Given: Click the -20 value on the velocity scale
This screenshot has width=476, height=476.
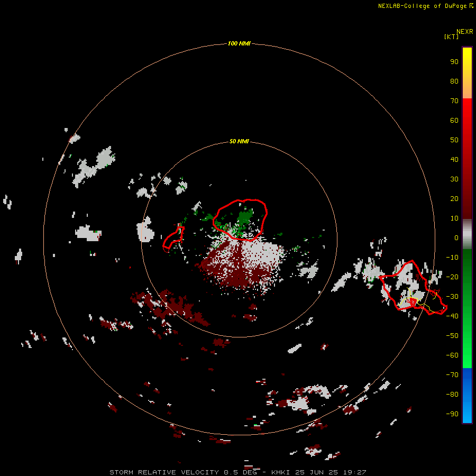Looking at the screenshot, I should (x=452, y=277).
